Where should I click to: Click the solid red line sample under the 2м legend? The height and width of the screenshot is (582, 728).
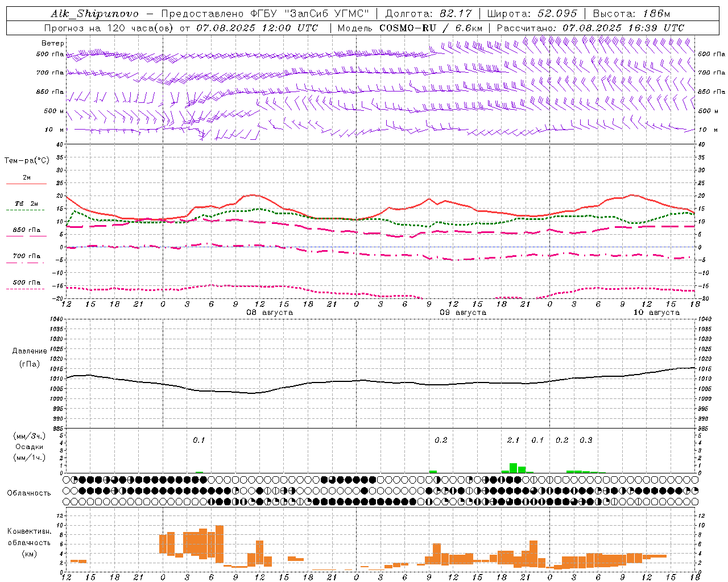(x=27, y=184)
